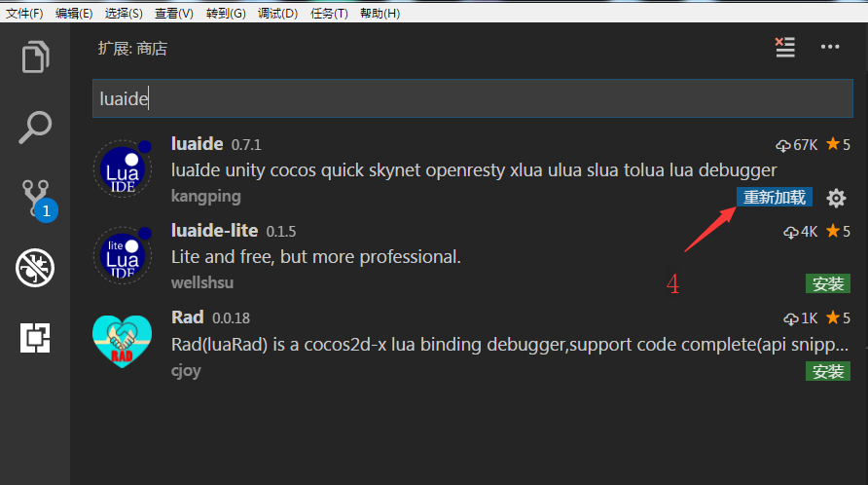Click the Rad extension heart logo
Viewport: 868px width, 485px height.
point(122,342)
